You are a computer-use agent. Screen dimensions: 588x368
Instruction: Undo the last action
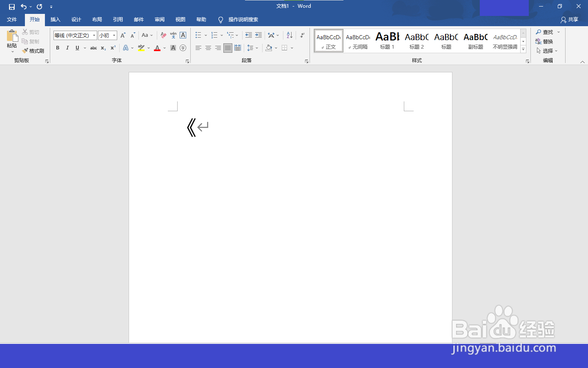click(24, 7)
